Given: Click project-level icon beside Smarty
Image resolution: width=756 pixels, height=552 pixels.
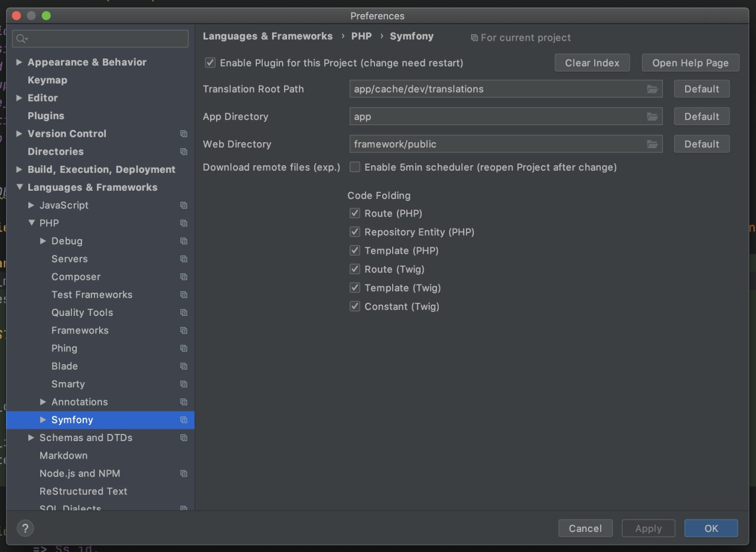Looking at the screenshot, I should pos(184,384).
